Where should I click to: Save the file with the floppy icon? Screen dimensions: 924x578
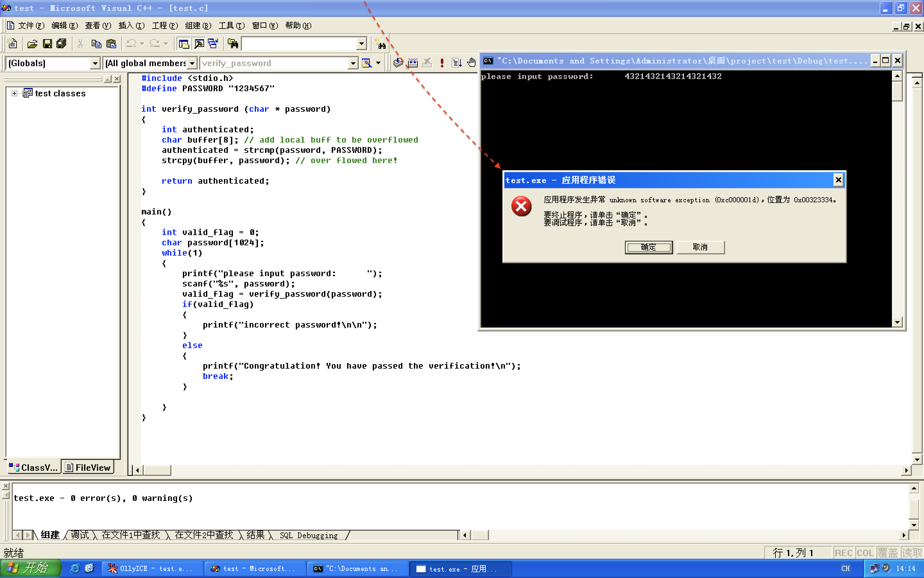47,44
